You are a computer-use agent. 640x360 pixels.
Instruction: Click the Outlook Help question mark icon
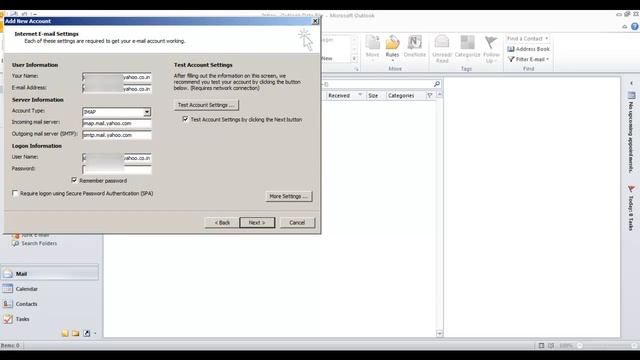tap(634, 27)
